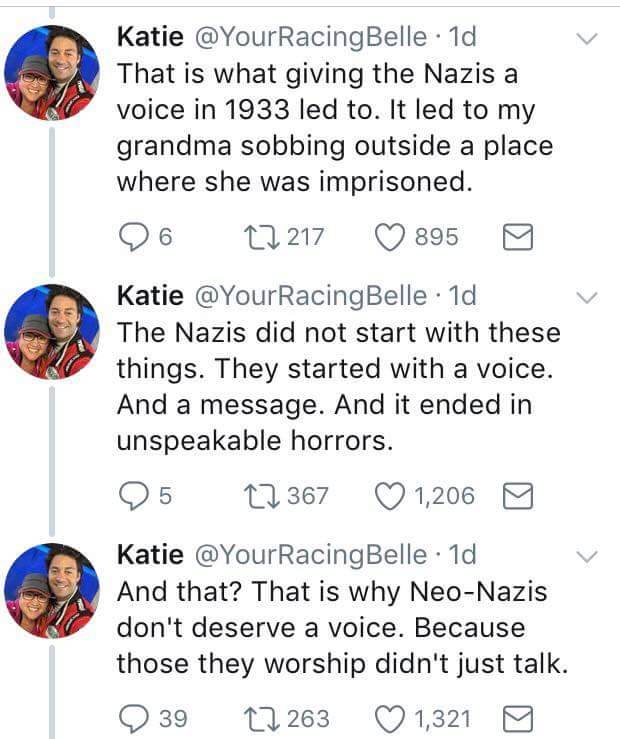
Task: View profile photo beside the third tweet
Action: (51, 590)
